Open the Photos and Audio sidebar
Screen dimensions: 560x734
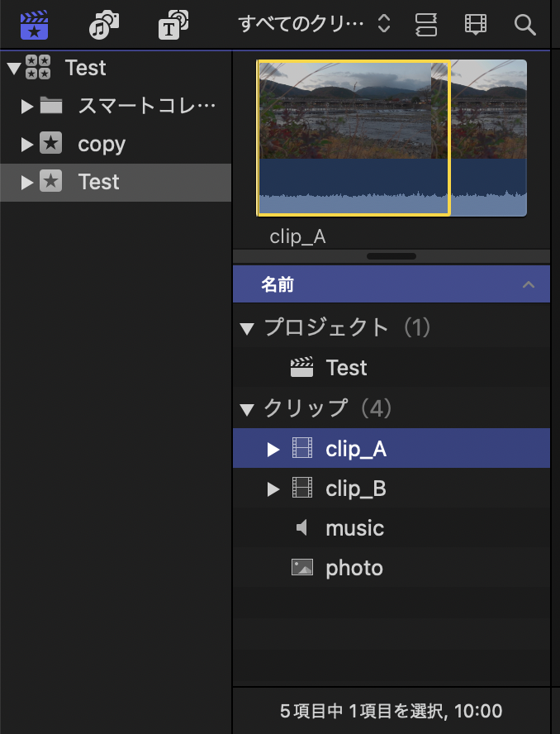coord(104,24)
